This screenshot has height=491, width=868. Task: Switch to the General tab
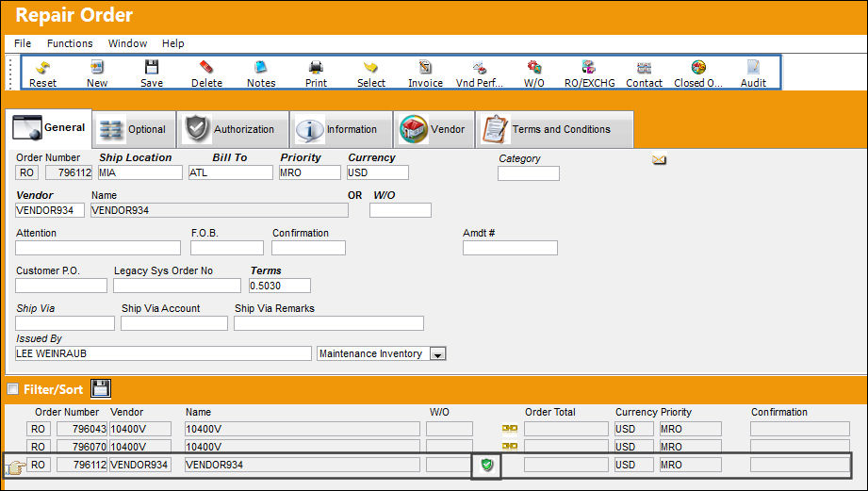point(49,128)
